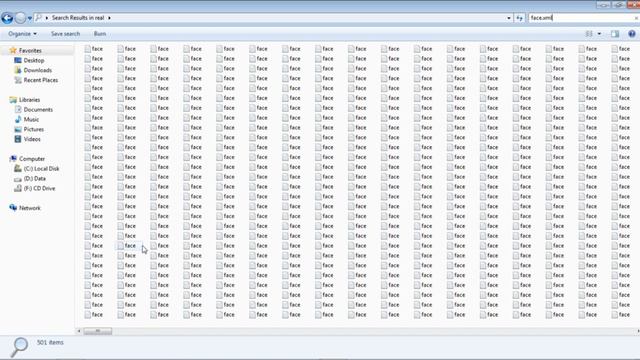Click the Forward navigation arrow button
The image size is (640, 360).
point(20,18)
